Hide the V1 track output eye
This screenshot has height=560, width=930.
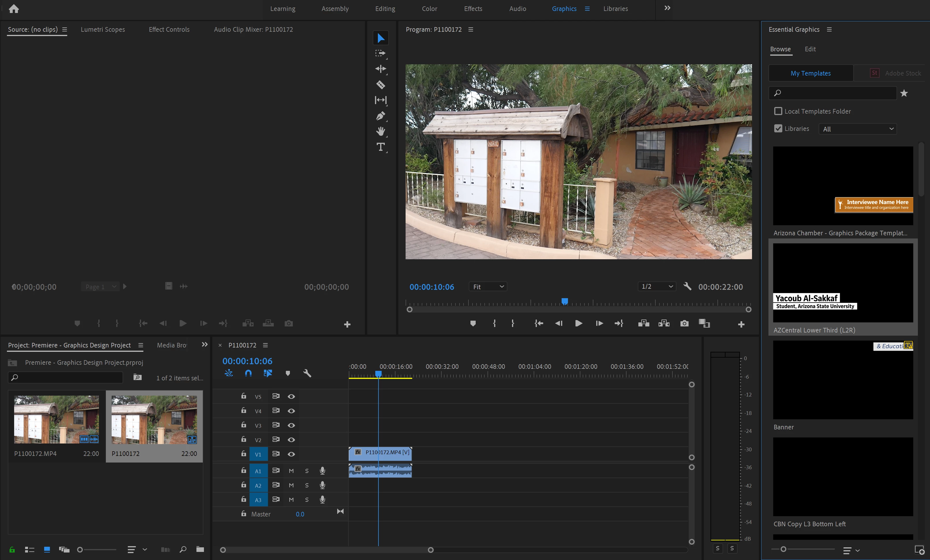291,454
